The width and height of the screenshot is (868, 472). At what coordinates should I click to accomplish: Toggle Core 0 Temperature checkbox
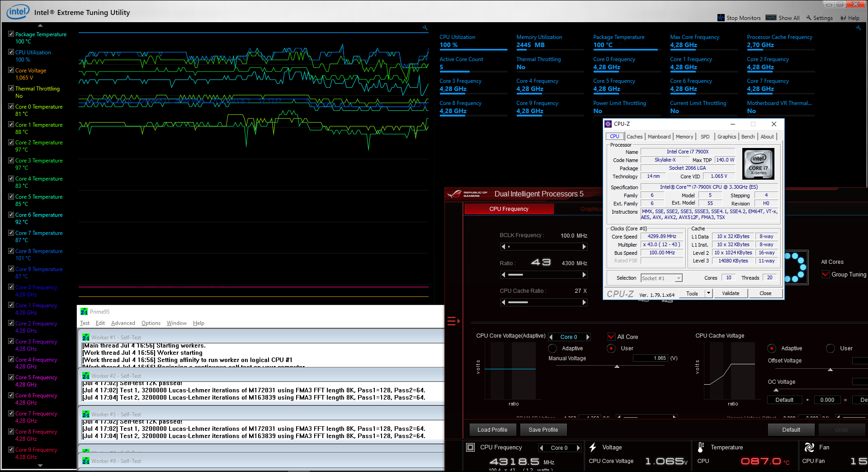pyautogui.click(x=11, y=106)
